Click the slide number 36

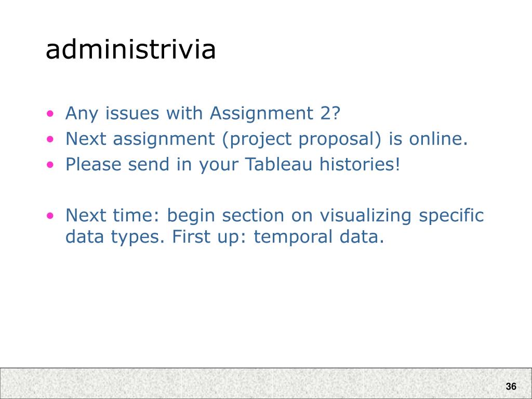tap(511, 387)
